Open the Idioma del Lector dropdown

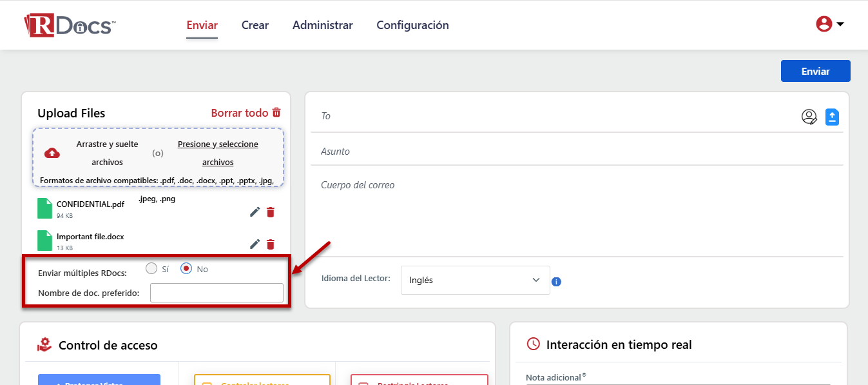click(x=475, y=280)
